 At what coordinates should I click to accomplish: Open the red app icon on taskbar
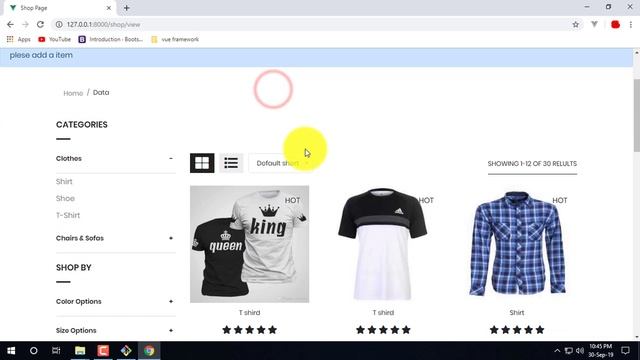103,351
